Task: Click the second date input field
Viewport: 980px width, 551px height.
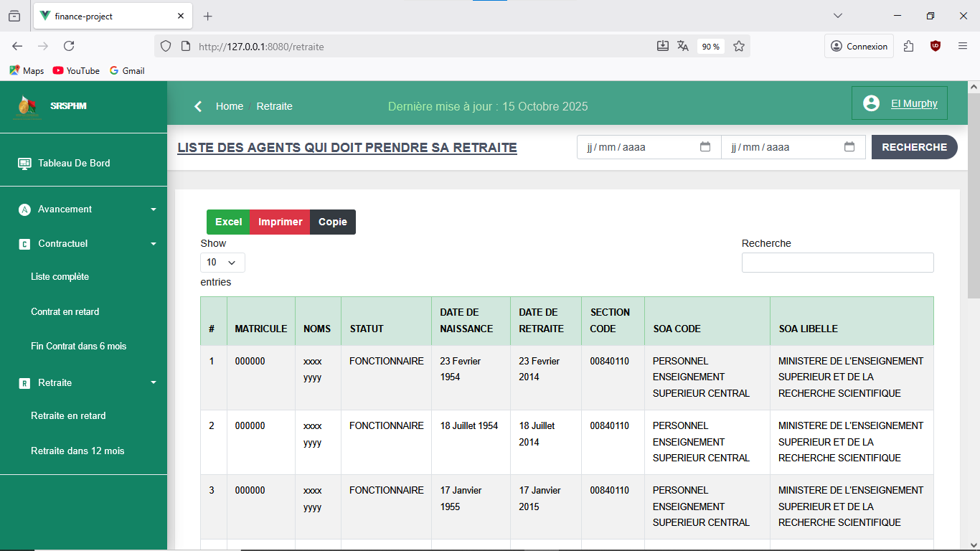Action: pos(793,147)
